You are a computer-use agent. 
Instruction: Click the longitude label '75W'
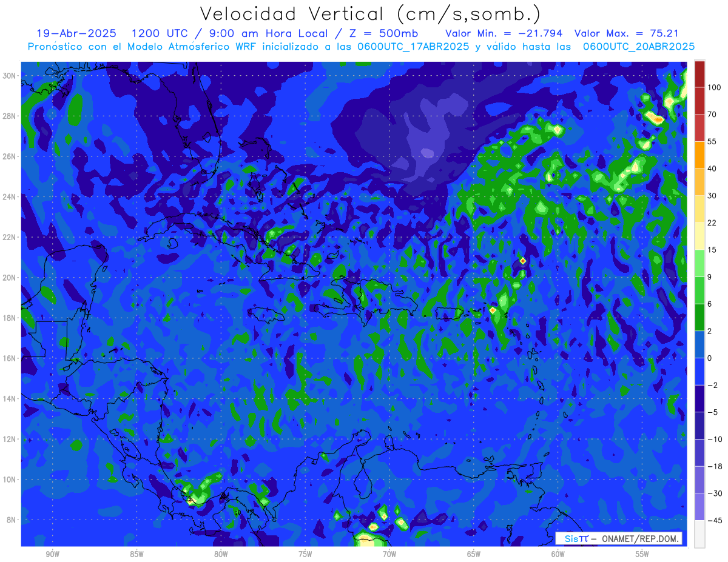(x=305, y=554)
